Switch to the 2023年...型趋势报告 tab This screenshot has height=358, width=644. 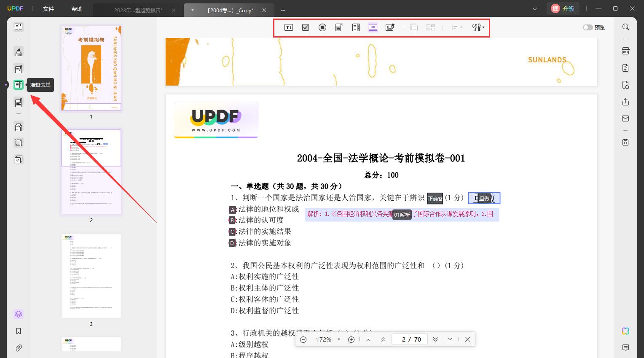(x=138, y=10)
